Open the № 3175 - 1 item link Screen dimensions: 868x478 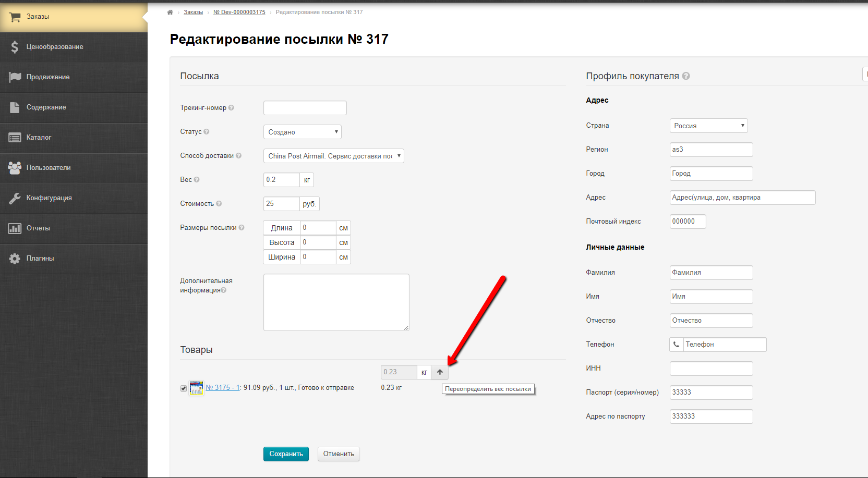click(223, 388)
